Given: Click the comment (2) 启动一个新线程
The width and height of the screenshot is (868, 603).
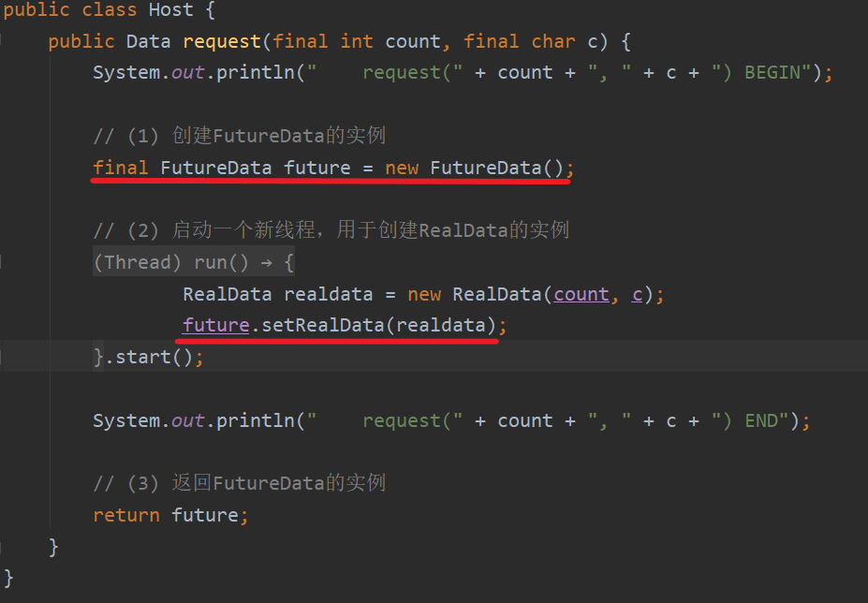Looking at the screenshot, I should click(x=331, y=229).
